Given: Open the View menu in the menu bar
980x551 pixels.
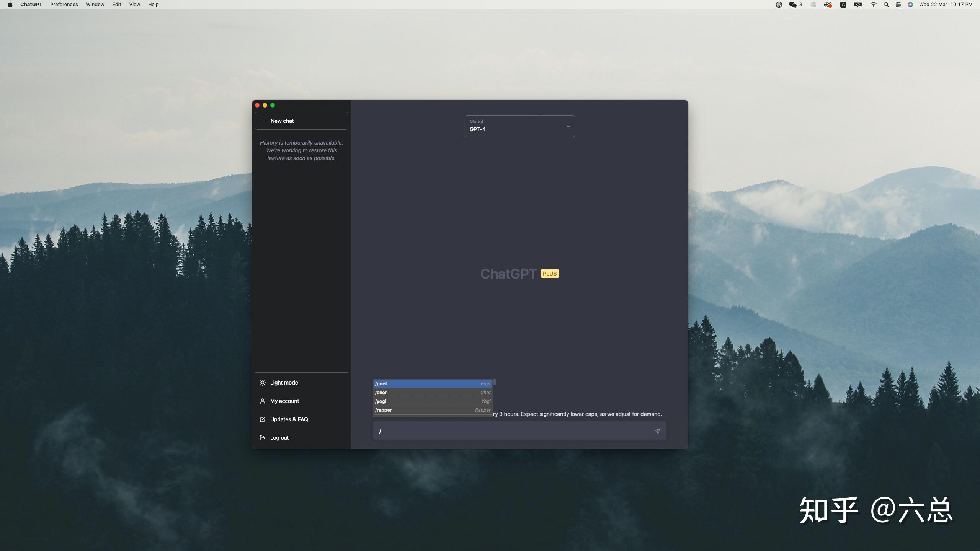Looking at the screenshot, I should (x=134, y=5).
